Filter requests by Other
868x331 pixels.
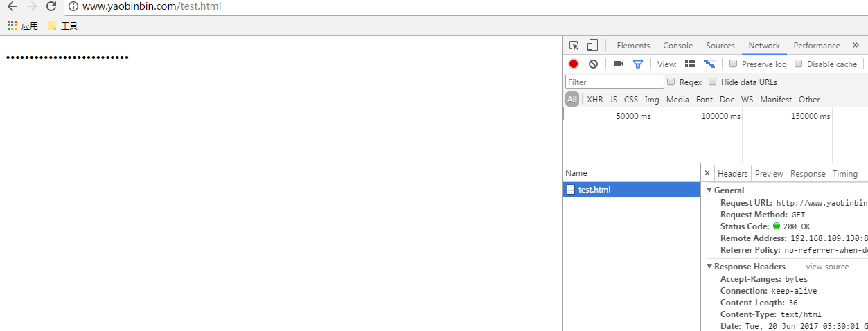pyautogui.click(x=809, y=100)
